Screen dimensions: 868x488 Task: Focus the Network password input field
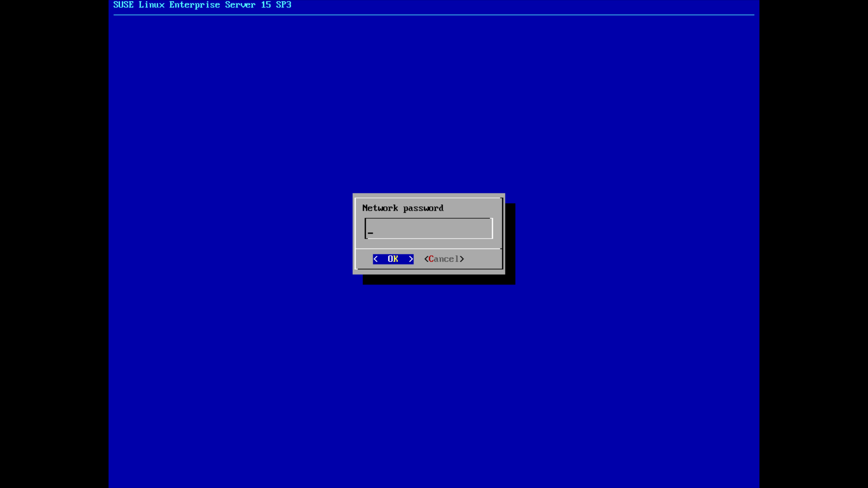429,229
